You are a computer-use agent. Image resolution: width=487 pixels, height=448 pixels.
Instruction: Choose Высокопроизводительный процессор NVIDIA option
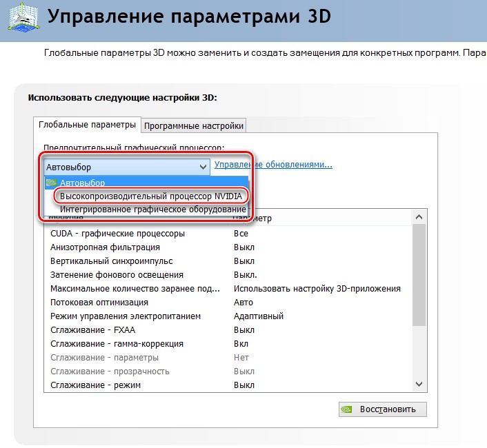pyautogui.click(x=150, y=196)
